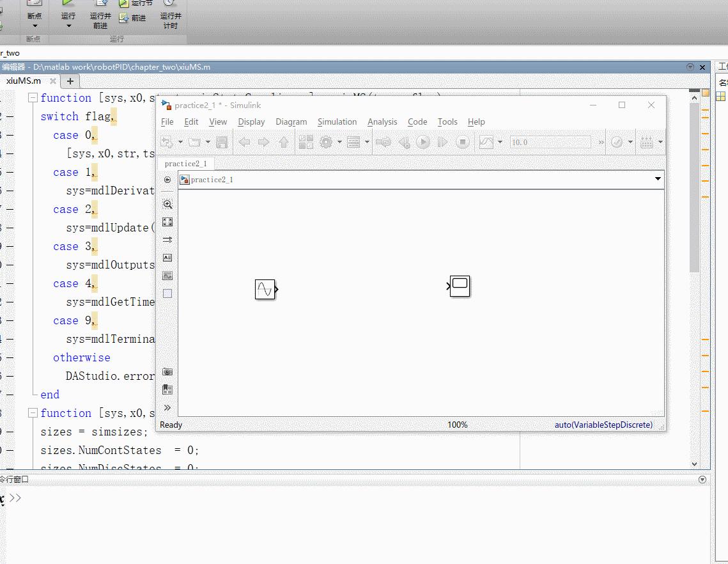Click the Fit to View palette icon
This screenshot has height=564, width=728.
[x=167, y=222]
